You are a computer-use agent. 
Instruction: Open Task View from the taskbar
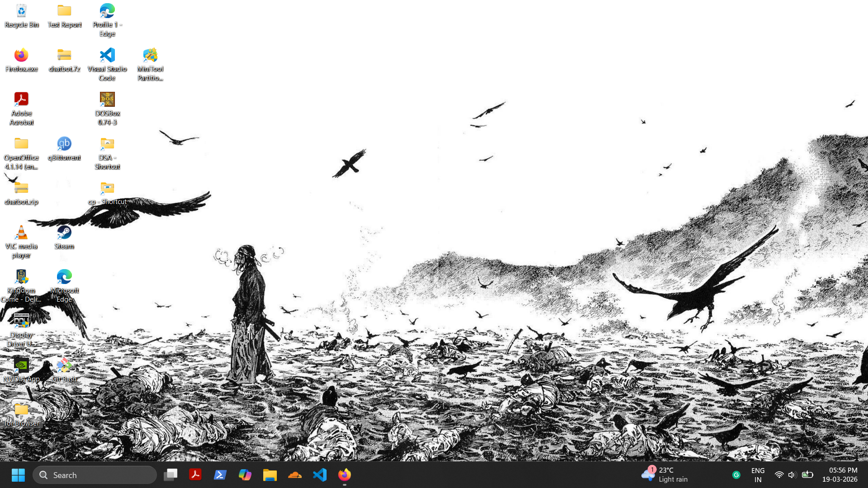[171, 475]
